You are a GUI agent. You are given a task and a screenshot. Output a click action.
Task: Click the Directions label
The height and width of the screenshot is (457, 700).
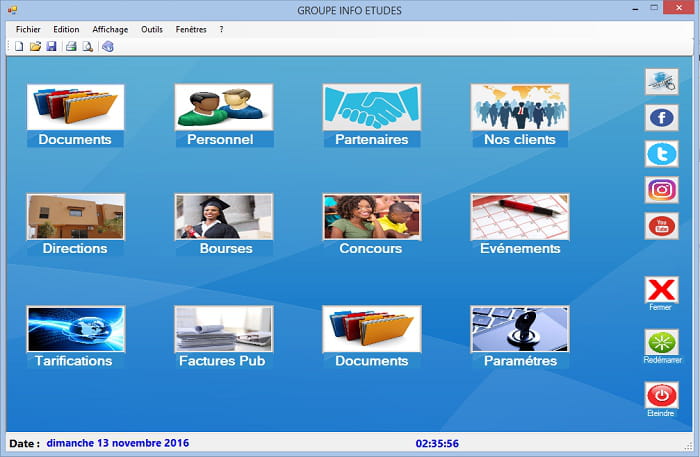pos(75,248)
